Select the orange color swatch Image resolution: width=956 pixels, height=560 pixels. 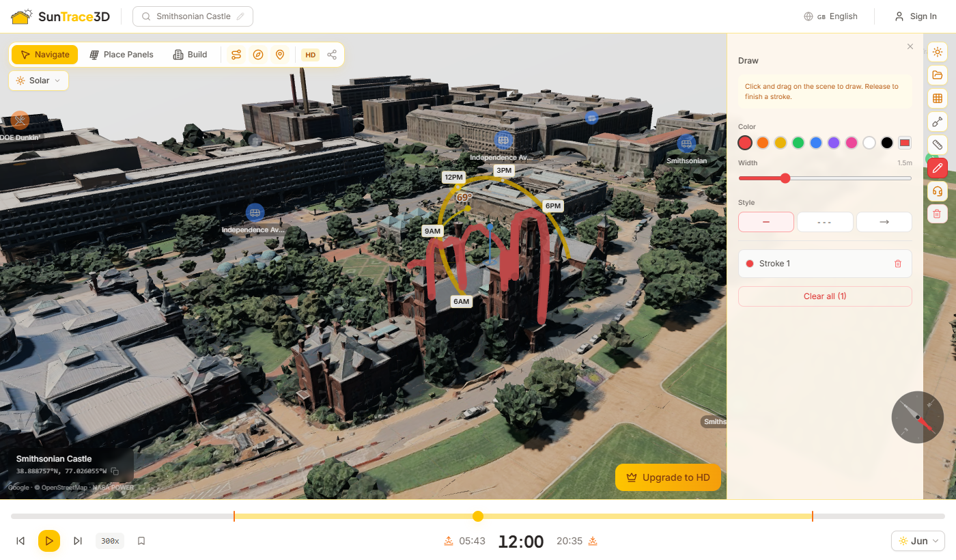click(763, 143)
